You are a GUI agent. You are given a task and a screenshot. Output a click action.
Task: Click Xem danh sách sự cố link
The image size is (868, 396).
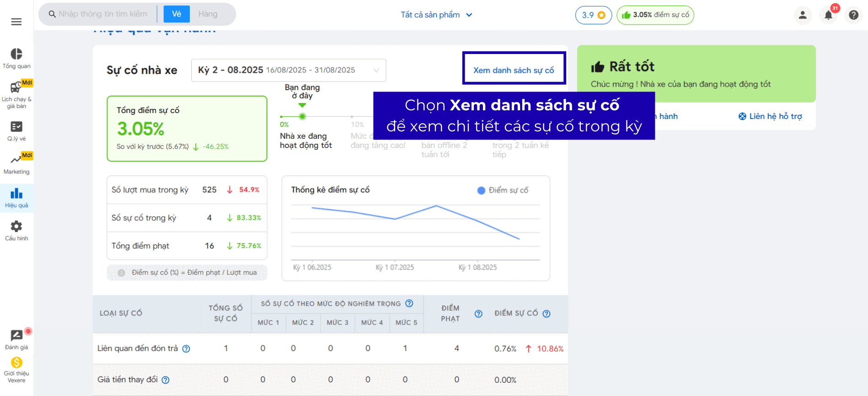[x=514, y=70]
